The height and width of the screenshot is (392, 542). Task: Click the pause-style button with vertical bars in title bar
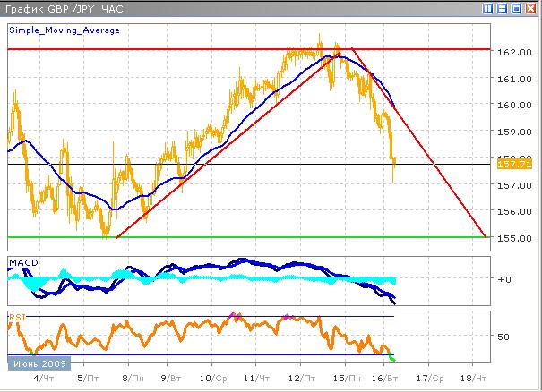[x=488, y=8]
